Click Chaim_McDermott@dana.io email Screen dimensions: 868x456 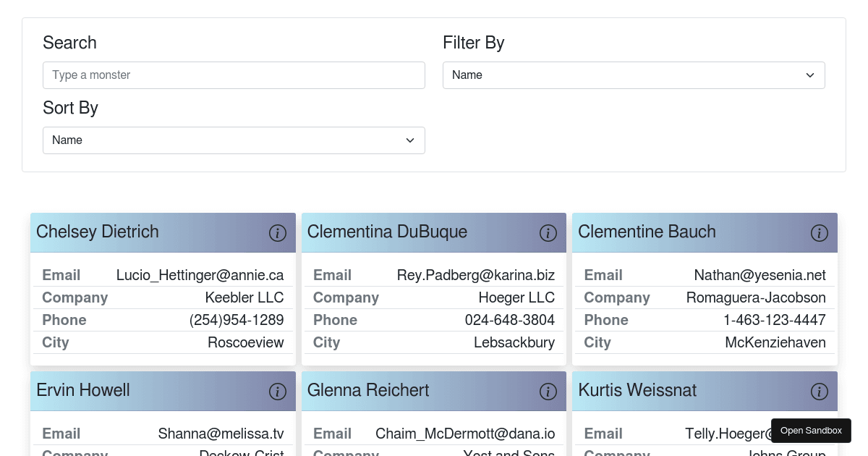[x=465, y=434]
